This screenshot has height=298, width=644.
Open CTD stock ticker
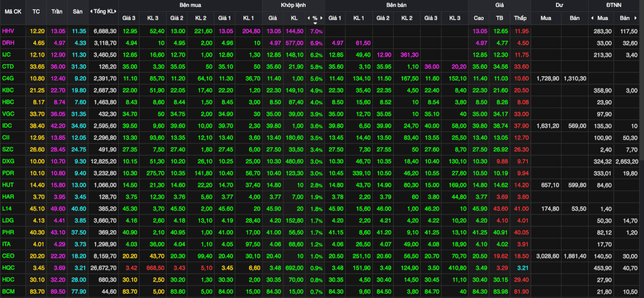[x=8, y=66]
